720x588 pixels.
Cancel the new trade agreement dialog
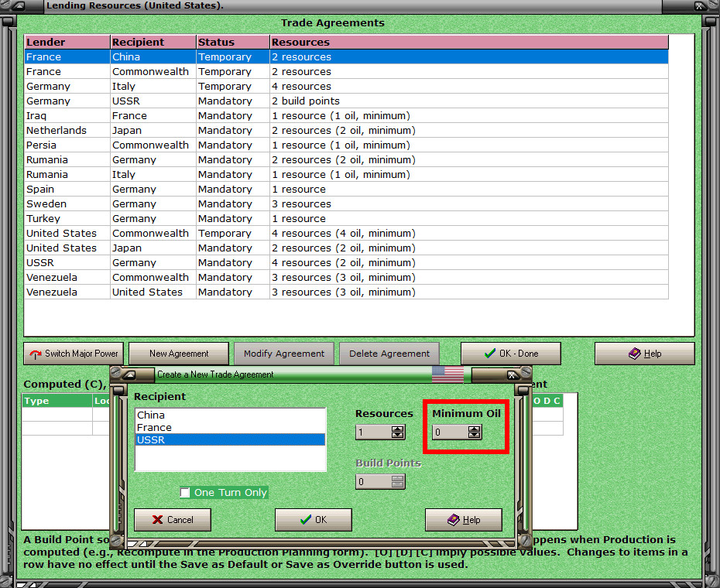[x=173, y=520]
